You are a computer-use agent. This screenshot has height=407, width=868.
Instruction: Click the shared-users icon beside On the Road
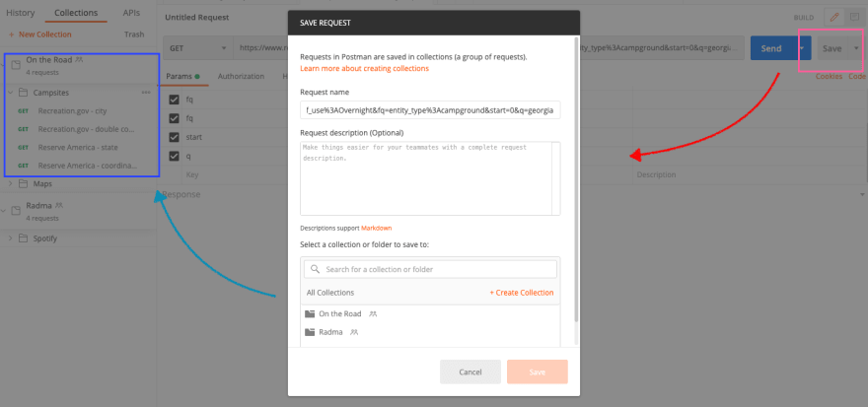click(80, 58)
